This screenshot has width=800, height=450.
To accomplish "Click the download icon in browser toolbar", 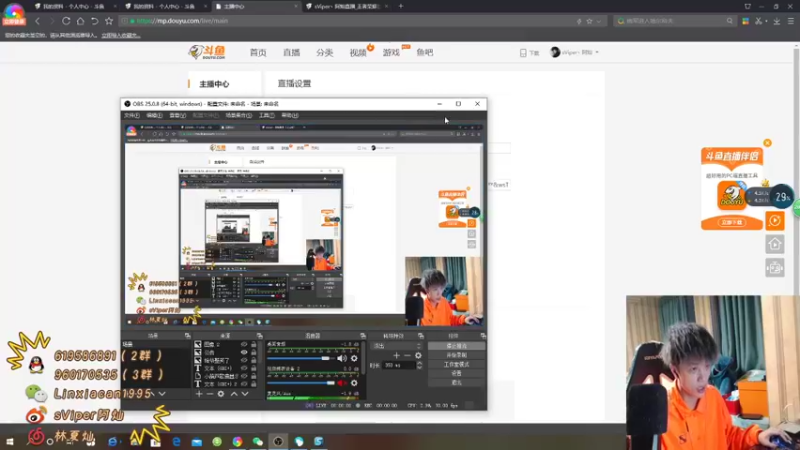I will pyautogui.click(x=777, y=21).
